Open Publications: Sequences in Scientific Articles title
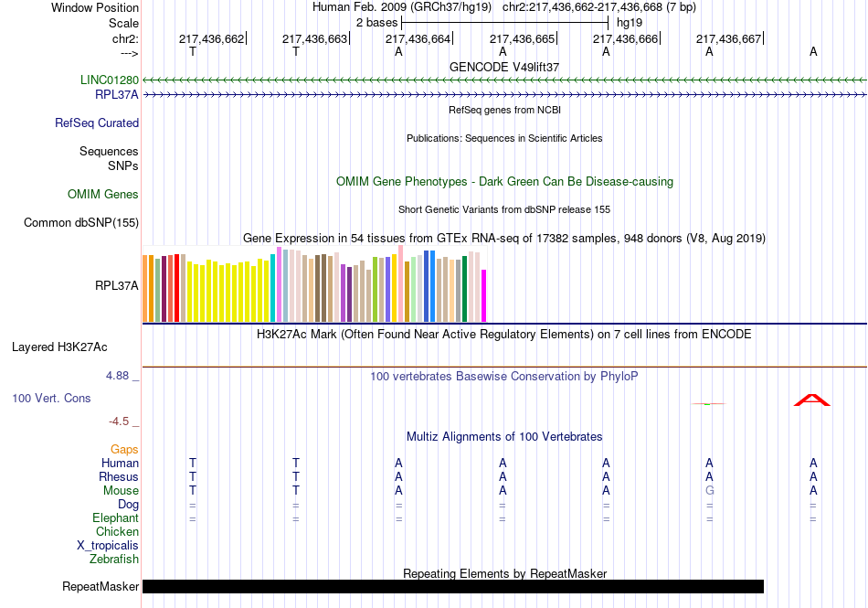Viewport: 868px width, 608px height. pos(504,138)
